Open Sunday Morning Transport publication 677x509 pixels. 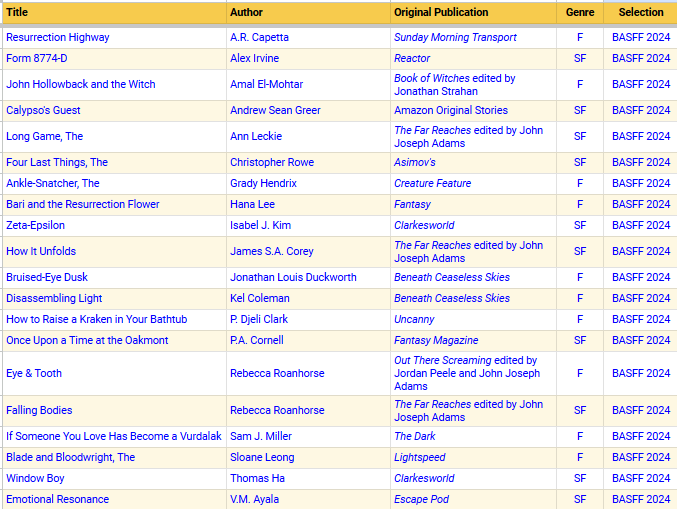click(455, 38)
